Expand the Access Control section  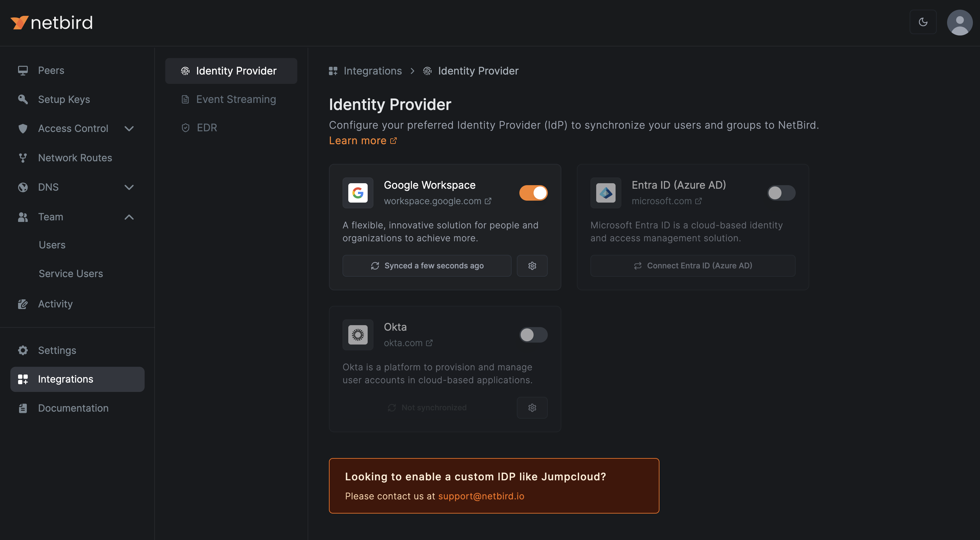pyautogui.click(x=129, y=128)
